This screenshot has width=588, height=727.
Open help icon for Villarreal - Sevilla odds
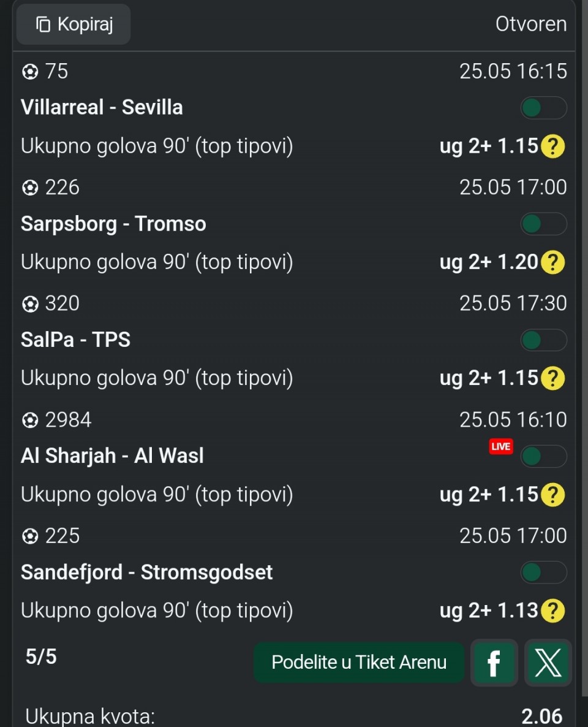pos(553,146)
